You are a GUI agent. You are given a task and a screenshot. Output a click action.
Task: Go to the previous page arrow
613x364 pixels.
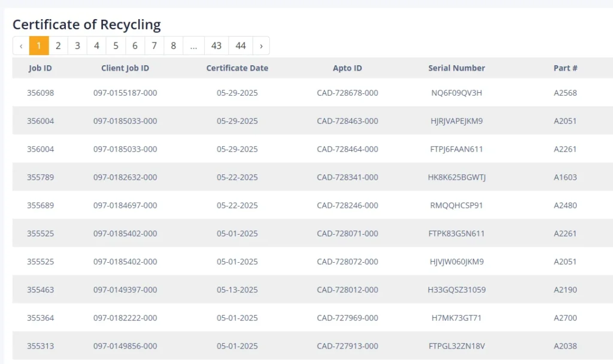[21, 45]
